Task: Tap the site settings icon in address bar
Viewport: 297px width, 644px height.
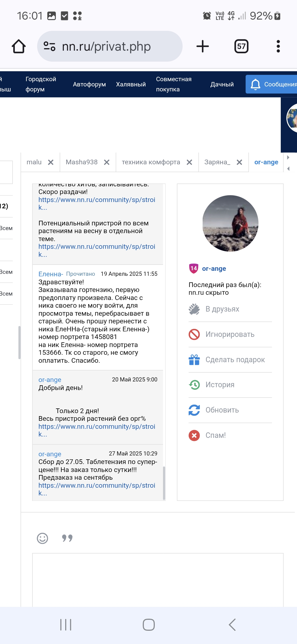Action: point(50,46)
